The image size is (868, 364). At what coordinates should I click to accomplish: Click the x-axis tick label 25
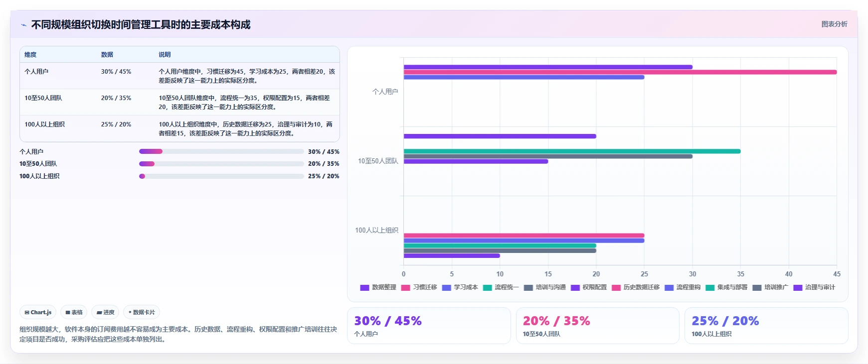coord(644,274)
